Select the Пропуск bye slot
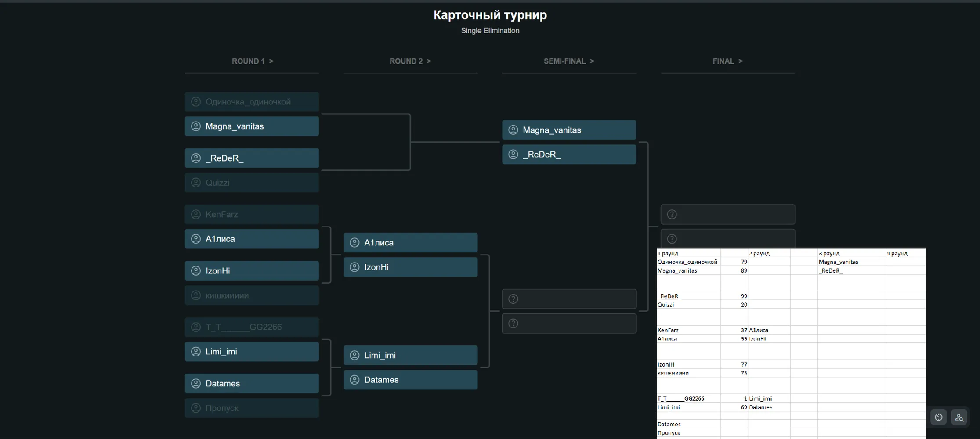Viewport: 980px width, 439px height. click(x=252, y=408)
